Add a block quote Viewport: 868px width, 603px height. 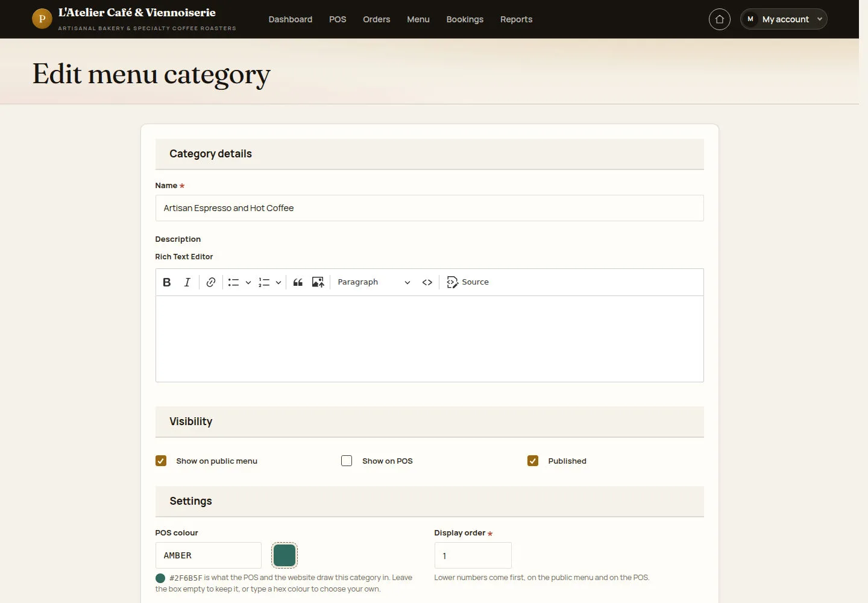pos(298,282)
